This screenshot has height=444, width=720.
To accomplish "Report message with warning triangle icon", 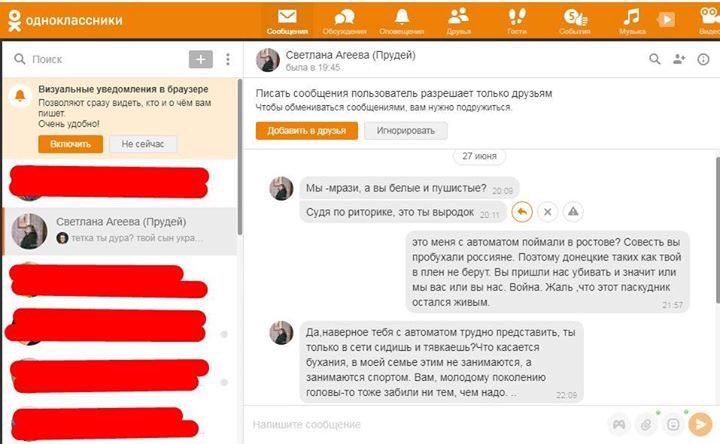I will tap(573, 212).
